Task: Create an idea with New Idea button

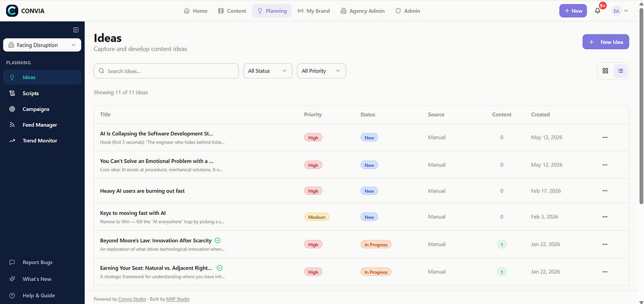Action: point(605,42)
